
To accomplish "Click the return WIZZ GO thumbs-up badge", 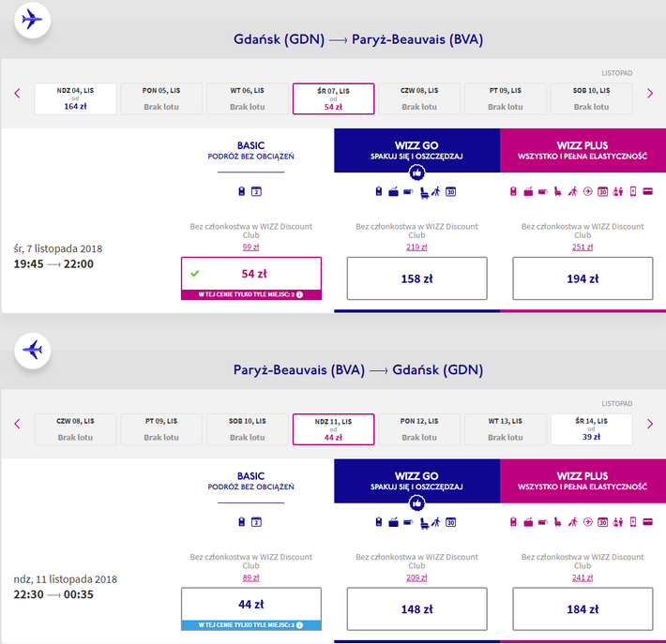I will point(417,503).
